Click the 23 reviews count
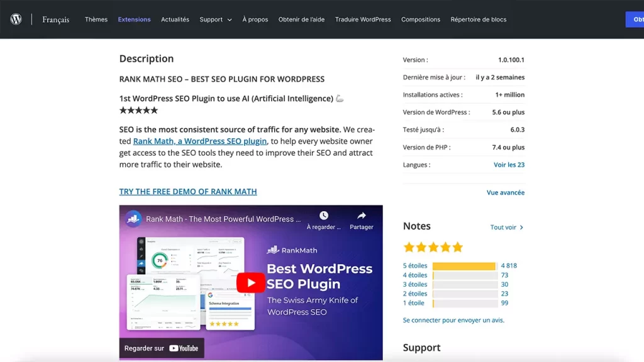This screenshot has height=362, width=644. [x=504, y=293]
